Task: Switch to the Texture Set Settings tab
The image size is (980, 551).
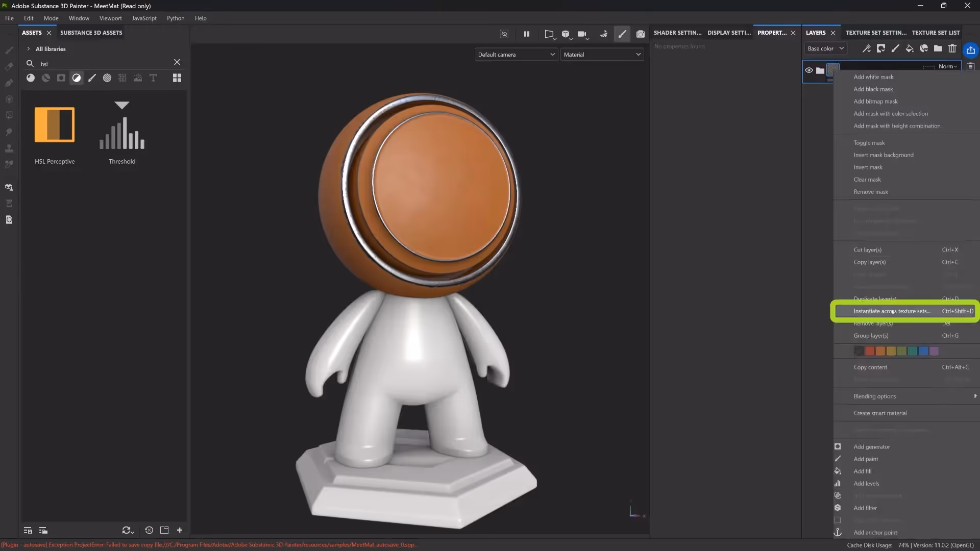Action: 876,33
